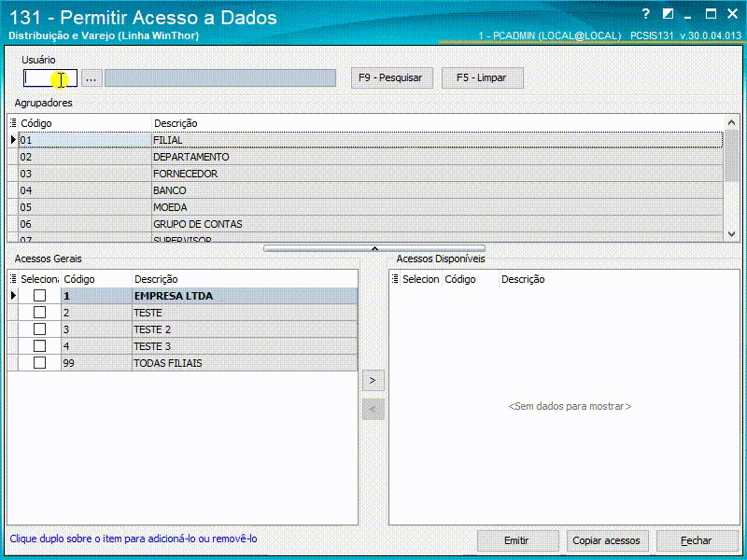Click code 01 cell in Agrupadores

click(x=85, y=140)
